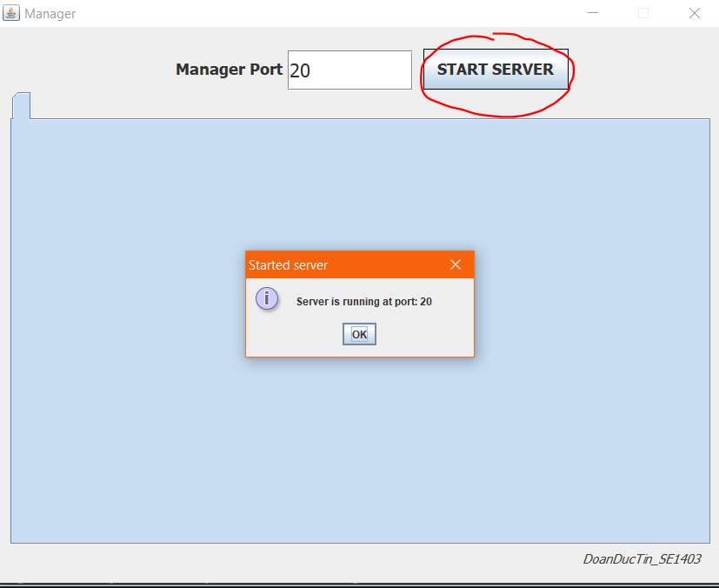Click the Manager Port label

229,70
